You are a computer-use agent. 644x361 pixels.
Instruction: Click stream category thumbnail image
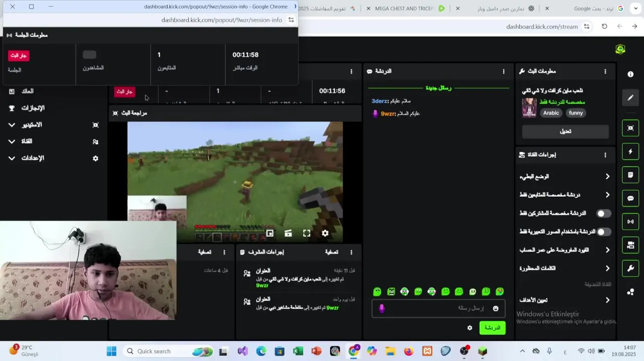coord(529,107)
